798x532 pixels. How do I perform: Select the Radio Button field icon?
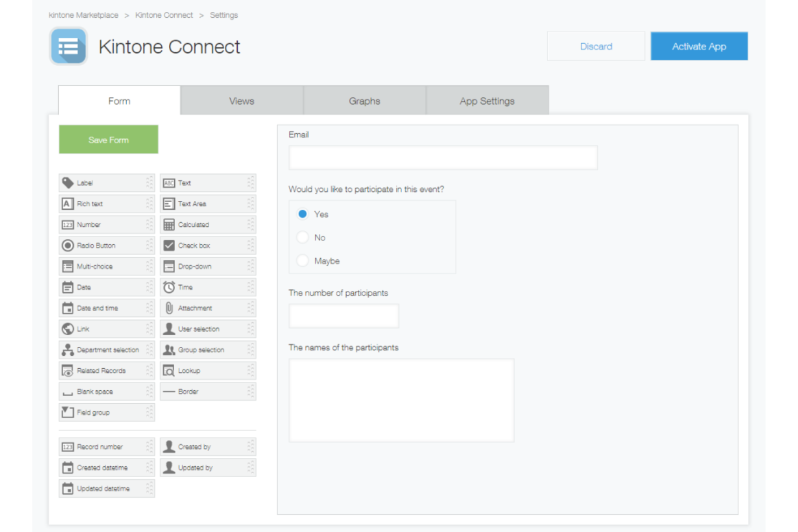pos(67,245)
